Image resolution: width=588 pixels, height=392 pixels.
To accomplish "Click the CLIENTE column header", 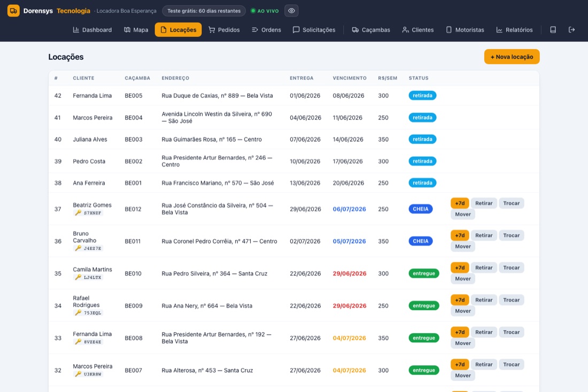I will click(83, 78).
